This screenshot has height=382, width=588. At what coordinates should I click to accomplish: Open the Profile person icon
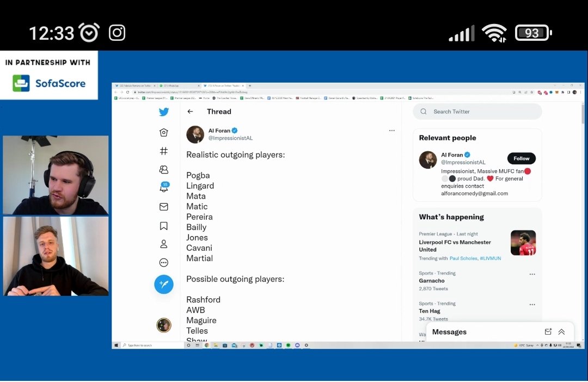164,244
